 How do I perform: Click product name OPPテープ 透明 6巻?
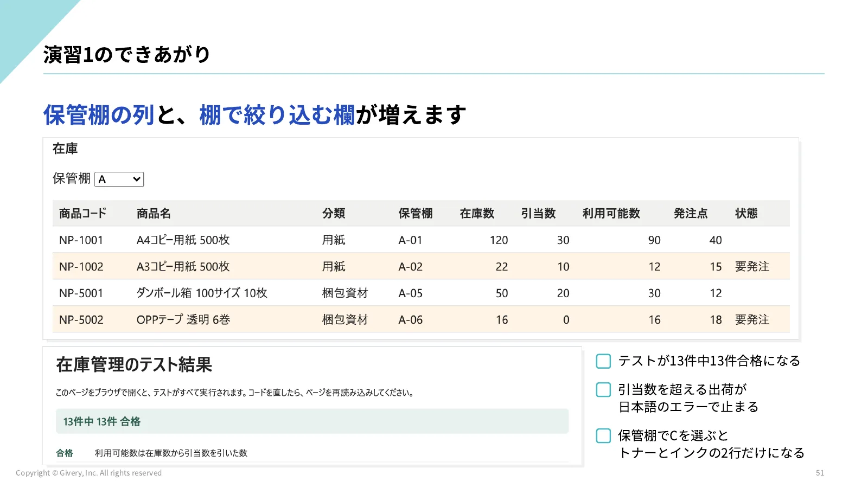(x=183, y=320)
